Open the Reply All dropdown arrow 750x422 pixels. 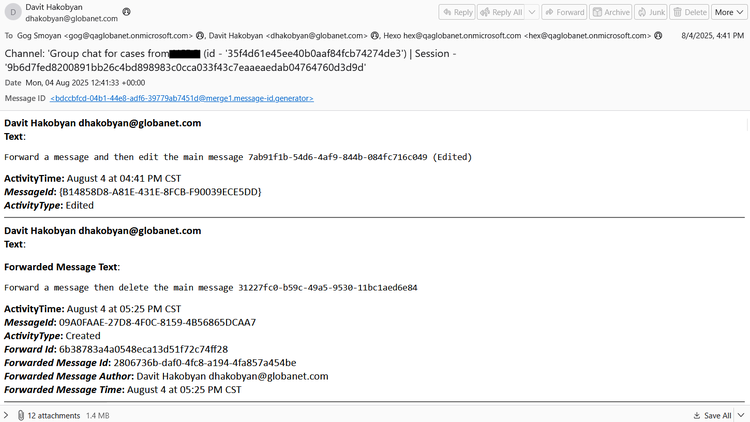(x=532, y=12)
